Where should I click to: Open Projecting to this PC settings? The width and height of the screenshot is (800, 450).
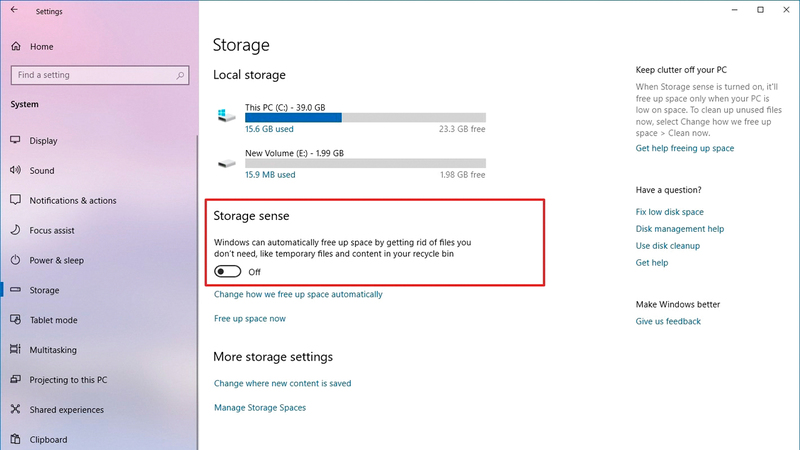point(68,380)
